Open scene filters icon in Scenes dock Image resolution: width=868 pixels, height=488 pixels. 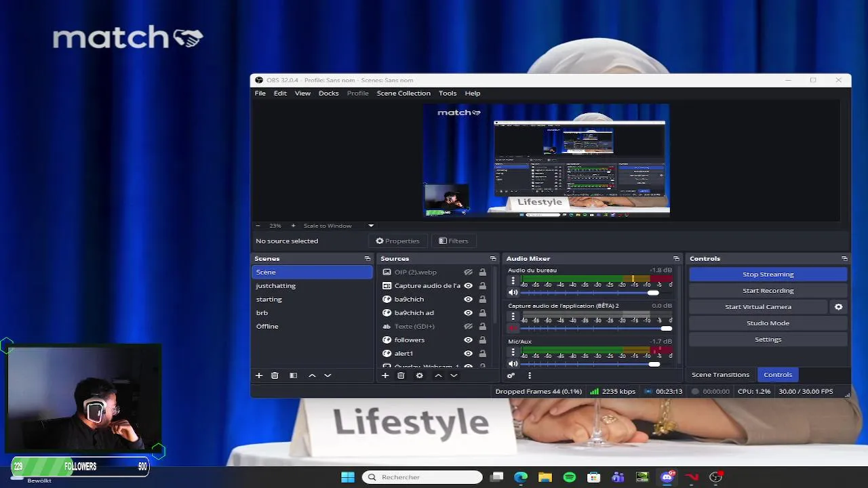[x=293, y=375]
